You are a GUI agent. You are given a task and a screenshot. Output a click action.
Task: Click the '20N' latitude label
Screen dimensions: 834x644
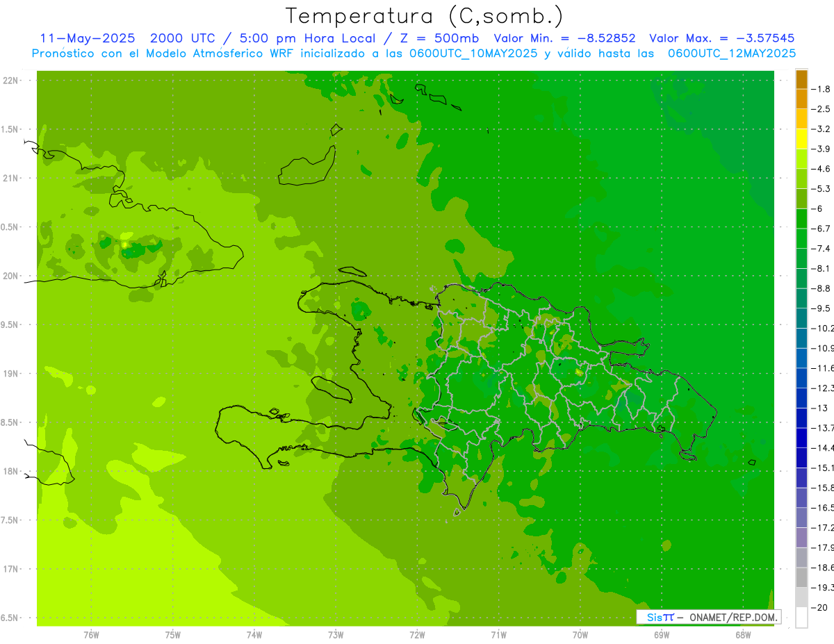(x=11, y=276)
